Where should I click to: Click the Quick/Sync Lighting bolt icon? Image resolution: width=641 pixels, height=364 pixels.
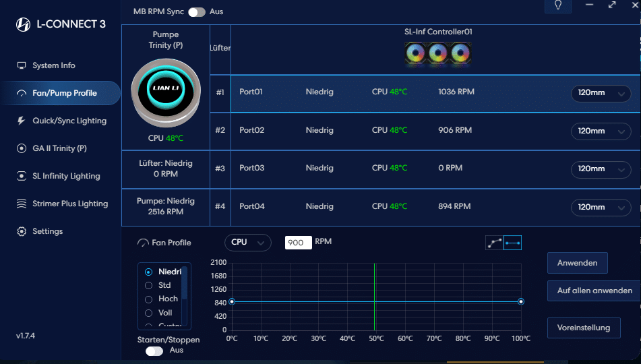pyautogui.click(x=22, y=121)
